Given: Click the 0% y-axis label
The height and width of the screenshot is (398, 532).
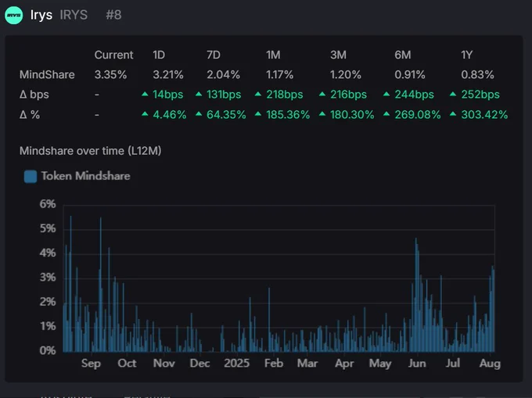Looking at the screenshot, I should [48, 350].
